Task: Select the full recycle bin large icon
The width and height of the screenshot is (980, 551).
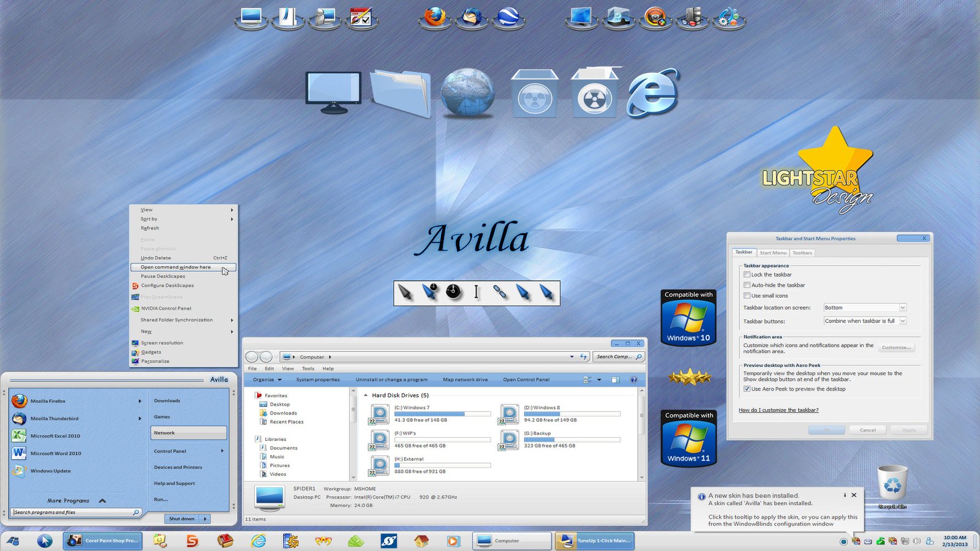Action: click(x=594, y=92)
